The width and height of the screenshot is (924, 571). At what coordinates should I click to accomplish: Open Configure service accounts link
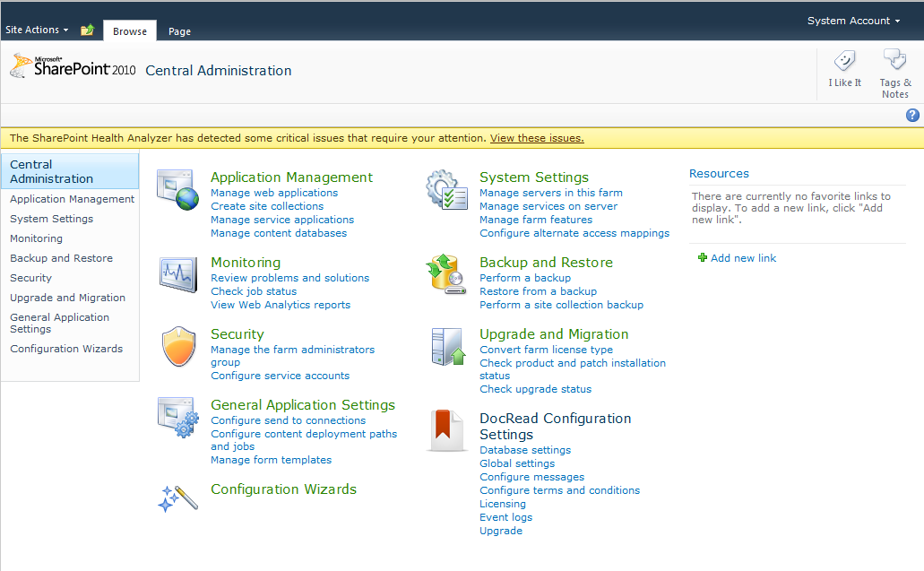tap(280, 376)
